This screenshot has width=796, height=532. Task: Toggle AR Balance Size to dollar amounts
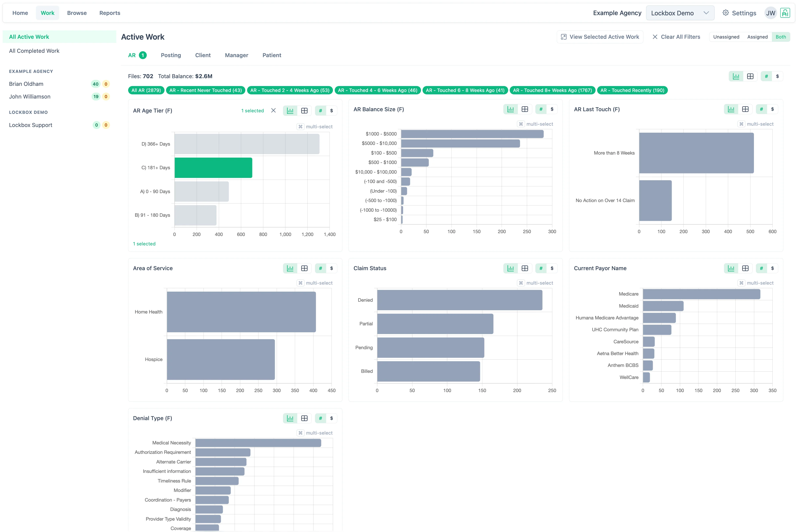point(552,109)
